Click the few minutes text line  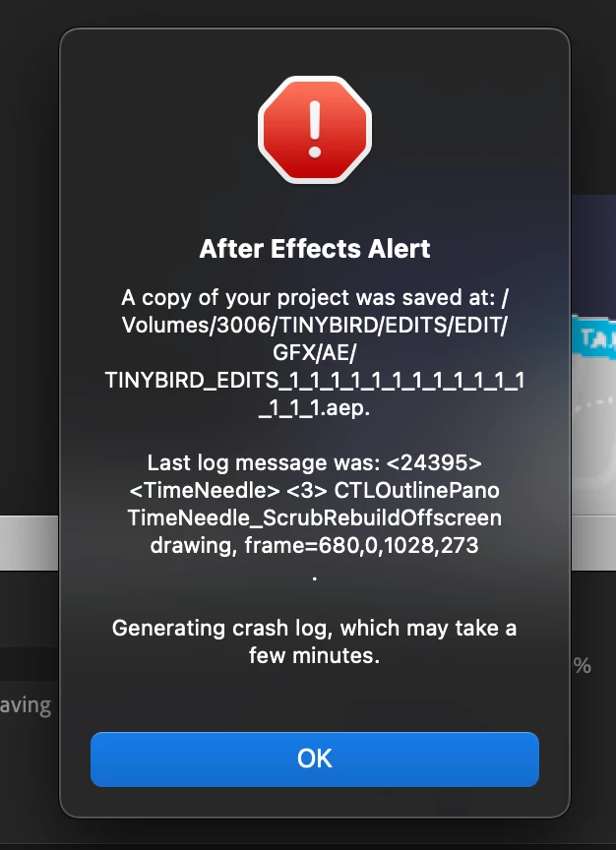315,655
